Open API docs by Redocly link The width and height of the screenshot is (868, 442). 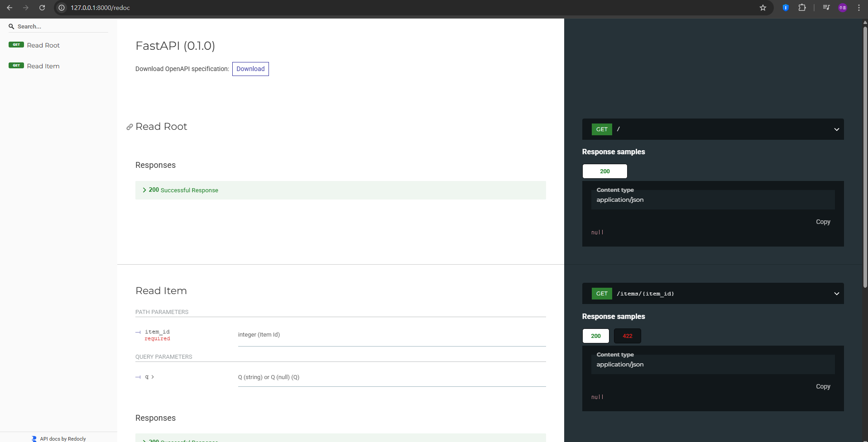coord(63,439)
